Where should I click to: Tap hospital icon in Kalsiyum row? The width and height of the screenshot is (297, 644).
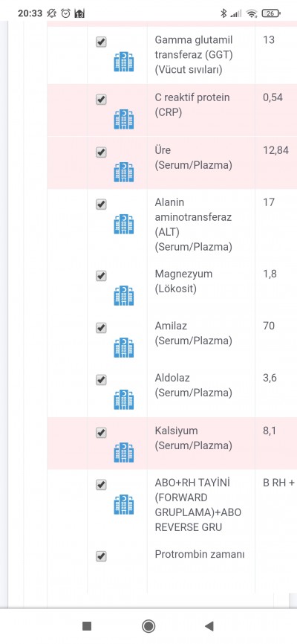tap(124, 452)
